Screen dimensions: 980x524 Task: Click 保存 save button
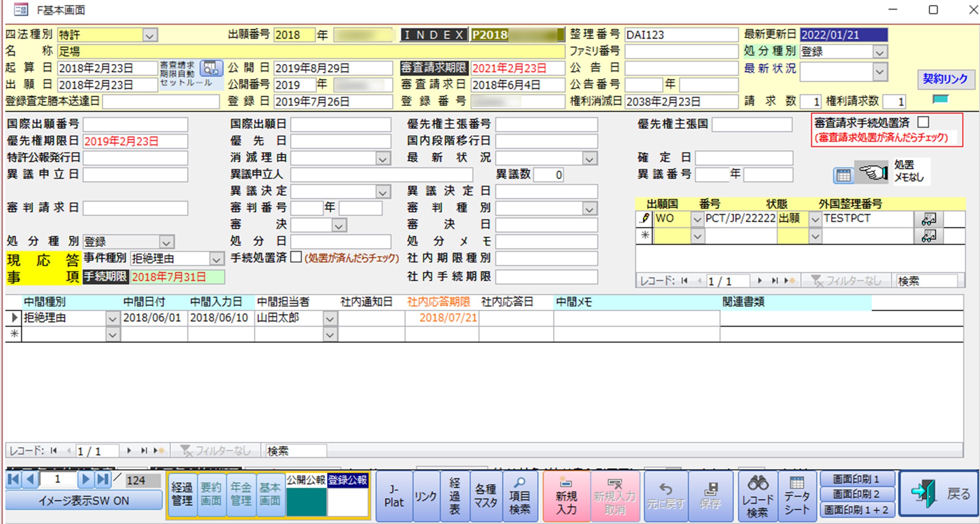pos(710,497)
